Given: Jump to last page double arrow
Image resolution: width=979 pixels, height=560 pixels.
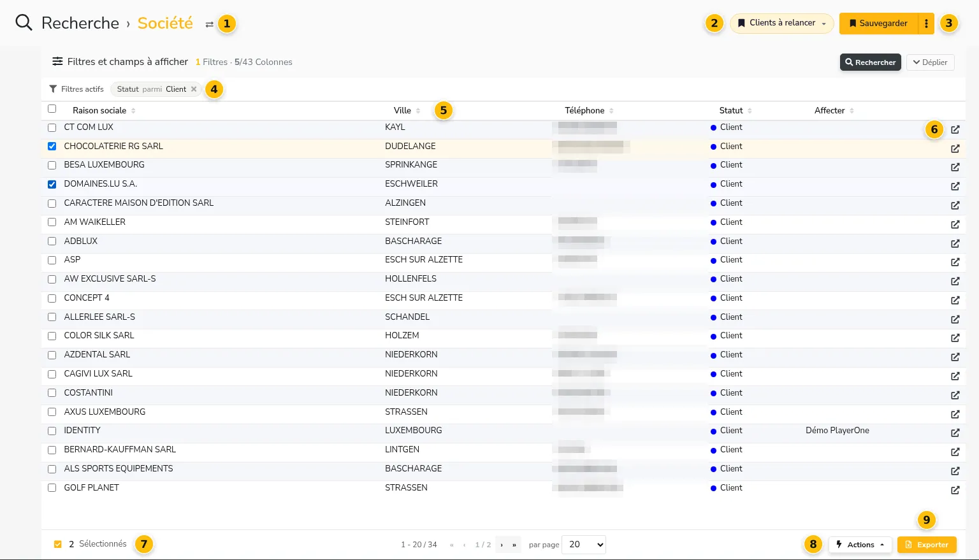Looking at the screenshot, I should [514, 545].
